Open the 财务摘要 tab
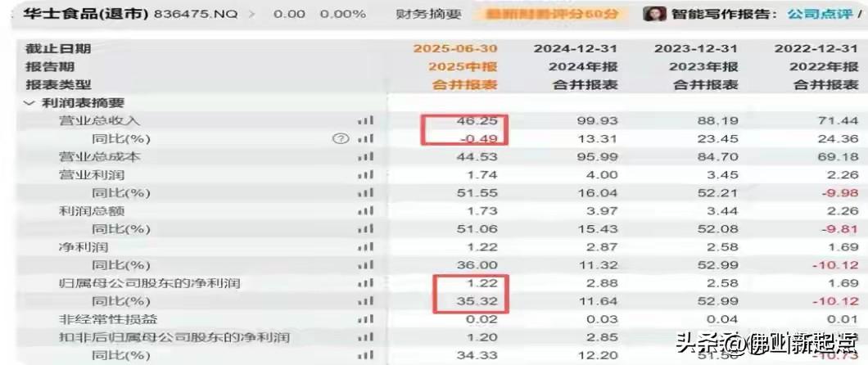The width and height of the screenshot is (868, 365). tap(428, 14)
